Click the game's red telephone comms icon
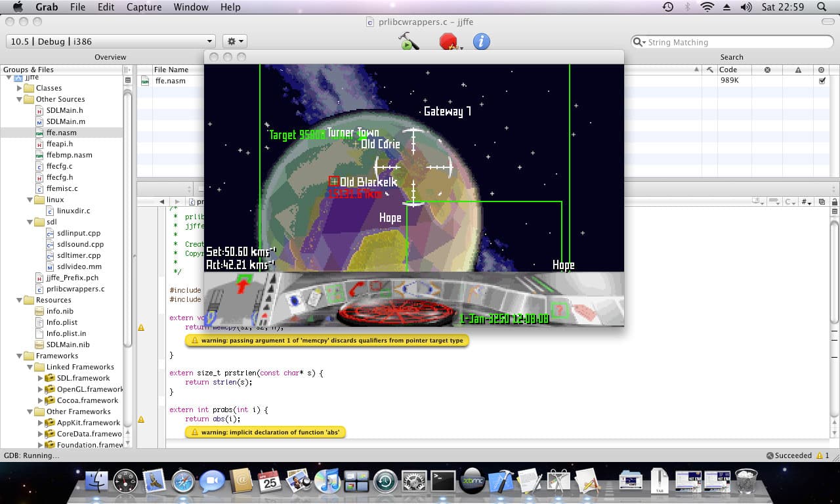840x504 pixels. 356,288
